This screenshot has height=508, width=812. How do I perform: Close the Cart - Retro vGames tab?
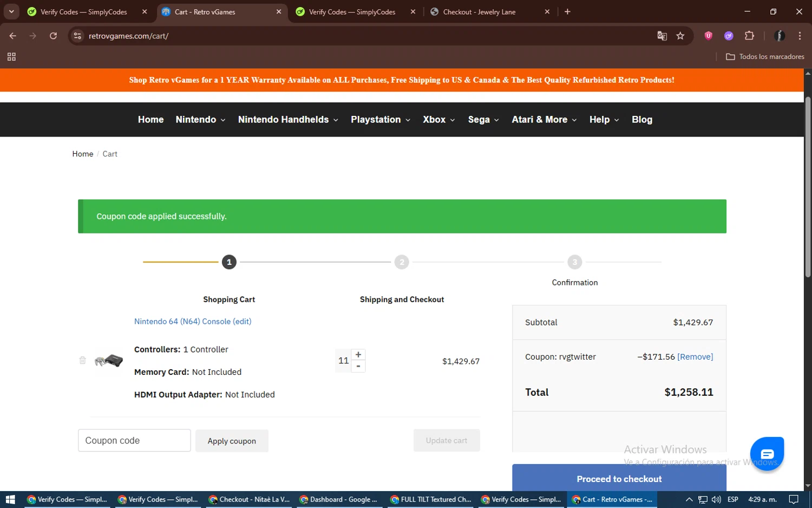pos(279,11)
